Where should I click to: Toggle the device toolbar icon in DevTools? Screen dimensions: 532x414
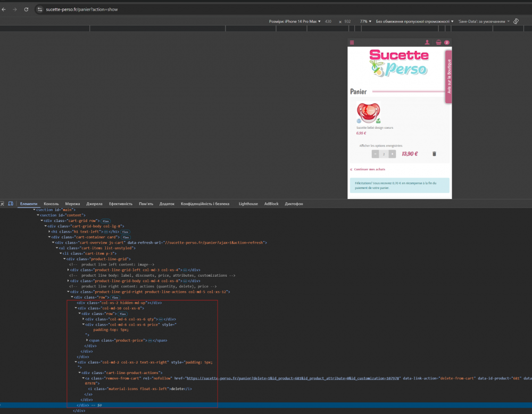coord(10,204)
